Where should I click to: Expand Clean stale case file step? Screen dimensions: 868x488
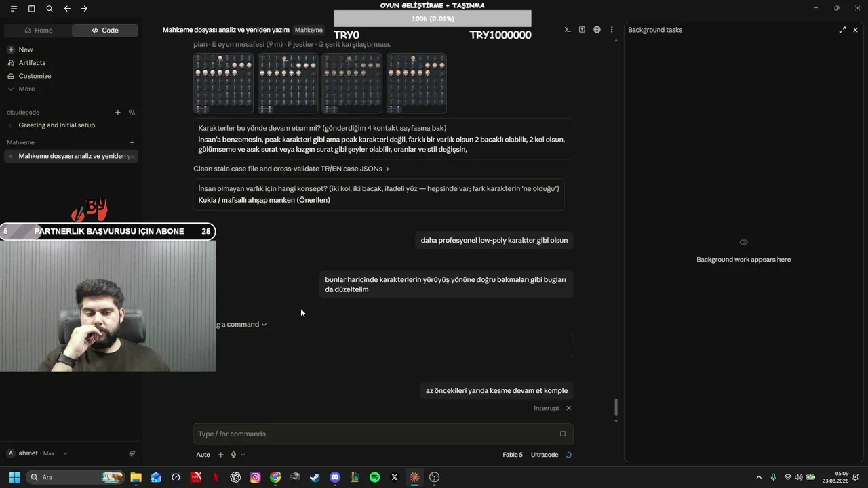pos(292,169)
